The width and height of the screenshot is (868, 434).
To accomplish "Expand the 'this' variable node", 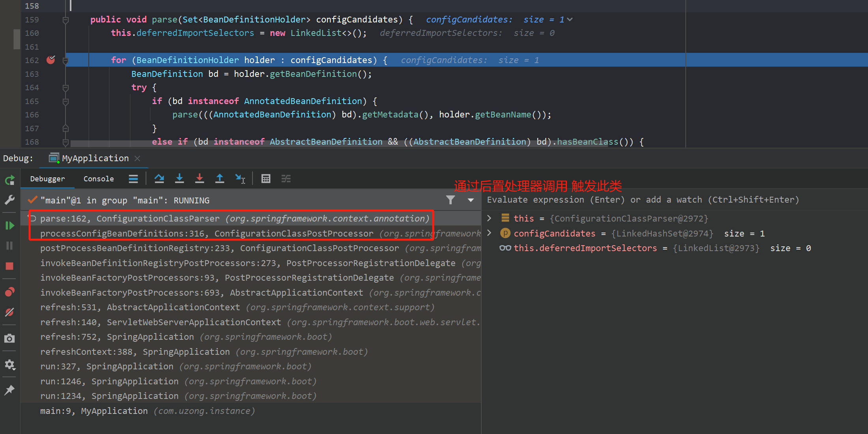I will (x=489, y=218).
